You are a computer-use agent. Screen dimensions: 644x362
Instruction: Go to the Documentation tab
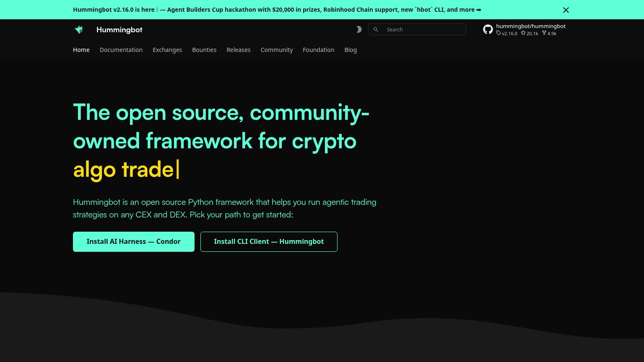click(x=121, y=50)
